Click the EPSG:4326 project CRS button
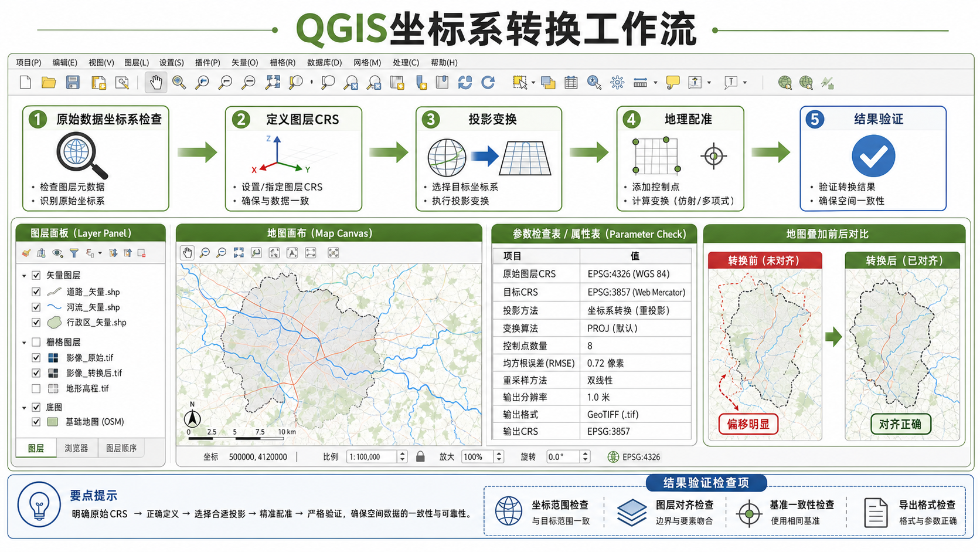This screenshot has width=980, height=552. 634,457
